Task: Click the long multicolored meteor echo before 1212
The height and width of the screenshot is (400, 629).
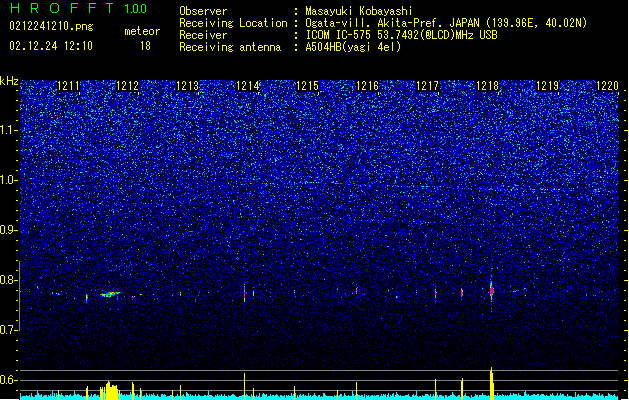Action: pos(110,294)
